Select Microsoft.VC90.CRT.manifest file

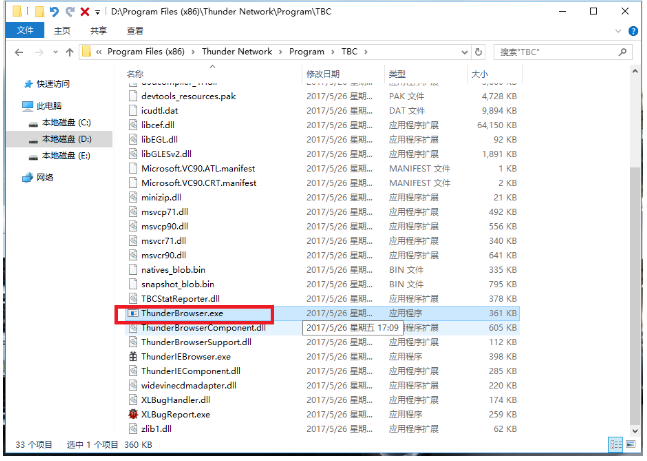click(198, 183)
